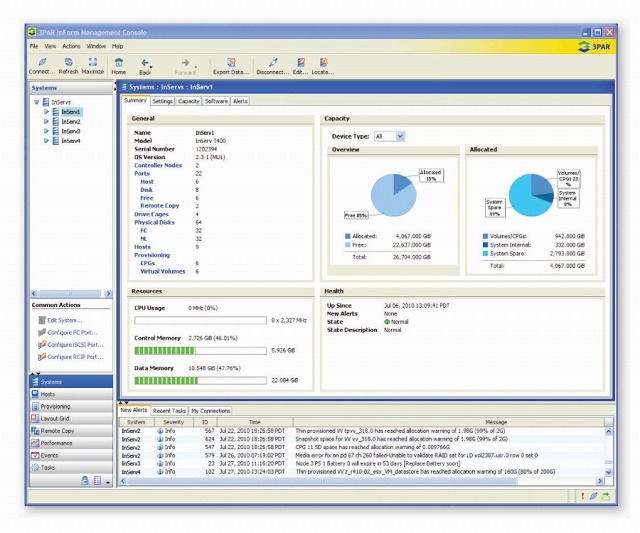Image resolution: width=640 pixels, height=533 pixels.
Task: Sort alerts by Severity column header
Action: tap(173, 422)
